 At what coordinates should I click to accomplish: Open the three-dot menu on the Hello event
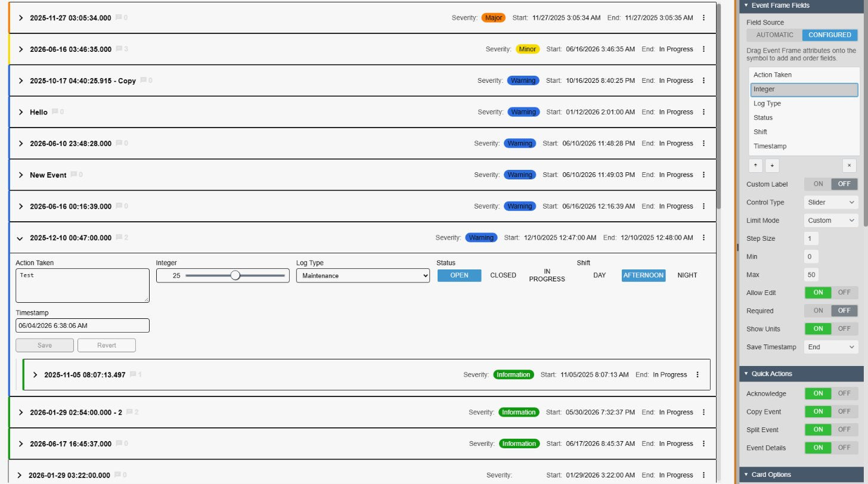(703, 112)
